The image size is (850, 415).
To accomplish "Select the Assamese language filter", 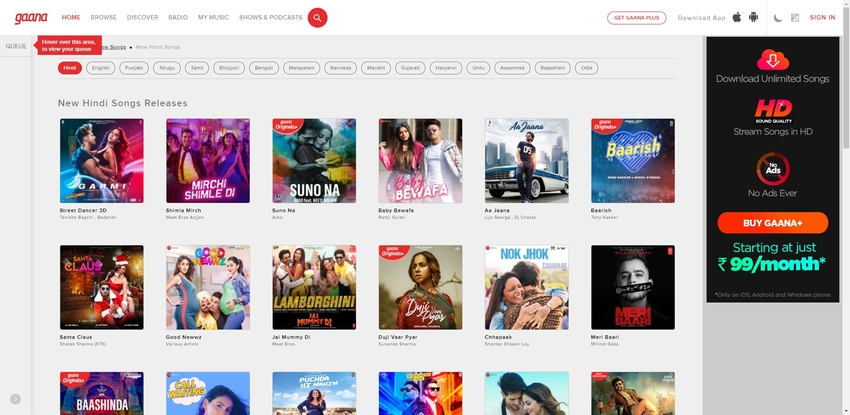I will pos(512,68).
